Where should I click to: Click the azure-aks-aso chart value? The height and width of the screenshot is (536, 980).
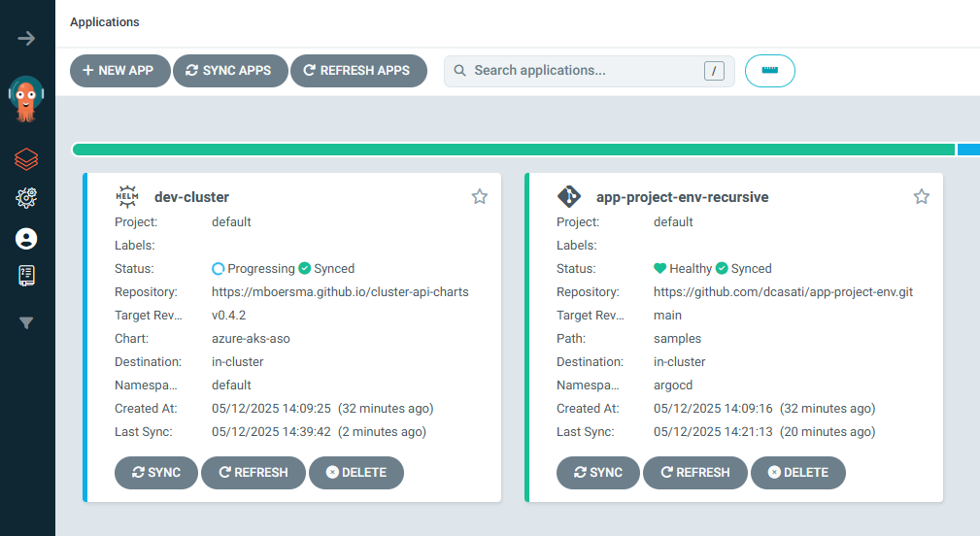(x=251, y=339)
